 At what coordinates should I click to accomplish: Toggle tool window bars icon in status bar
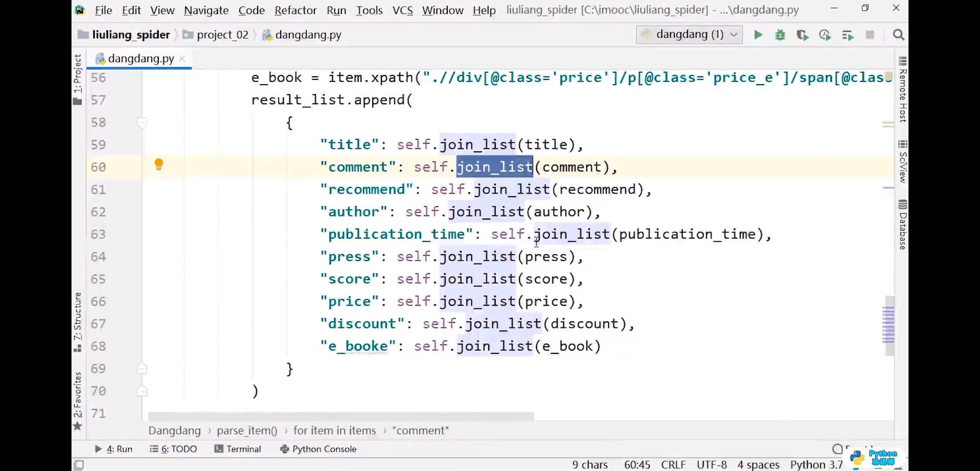[79, 464]
